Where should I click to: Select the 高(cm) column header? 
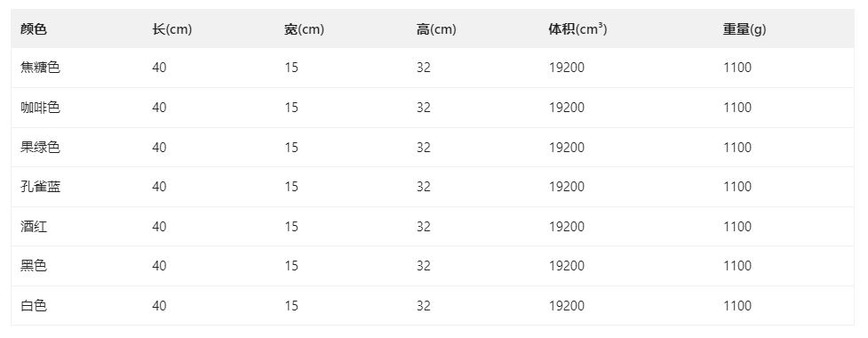click(x=436, y=29)
